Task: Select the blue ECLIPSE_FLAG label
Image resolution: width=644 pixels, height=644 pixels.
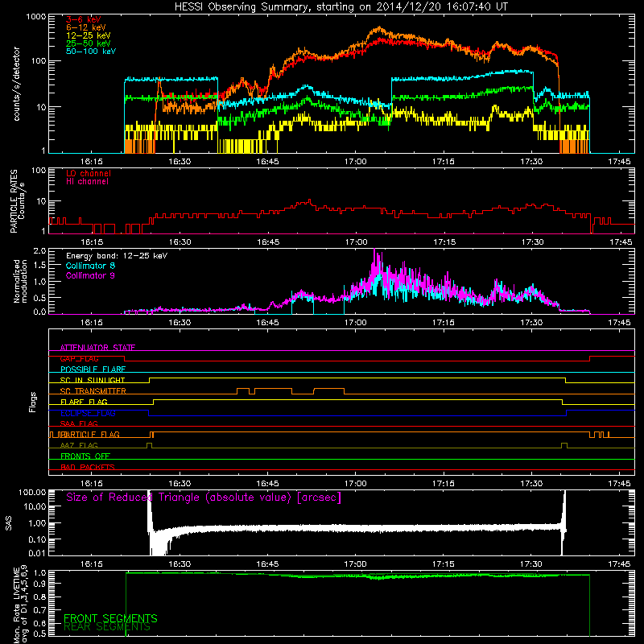Action: [88, 413]
